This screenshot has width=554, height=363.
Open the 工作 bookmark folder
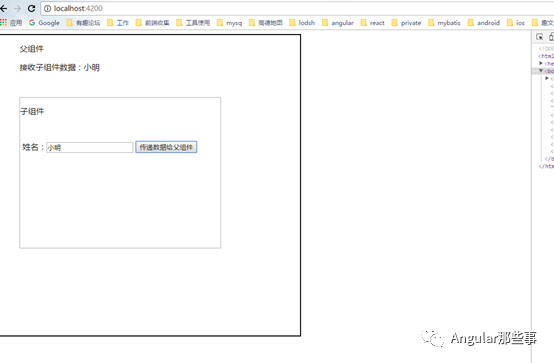tap(118, 23)
